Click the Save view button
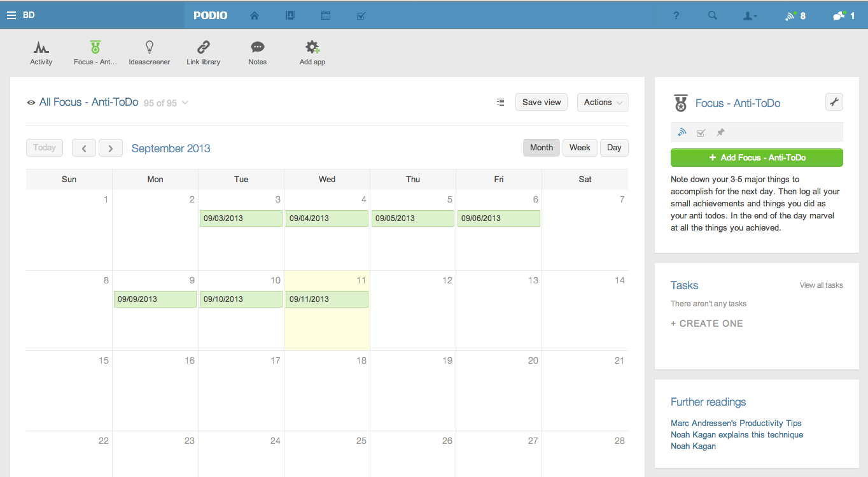The image size is (868, 477). coord(542,103)
